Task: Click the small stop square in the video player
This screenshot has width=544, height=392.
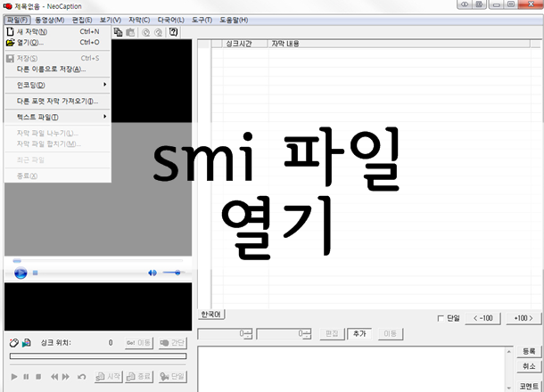Action: 35,274
